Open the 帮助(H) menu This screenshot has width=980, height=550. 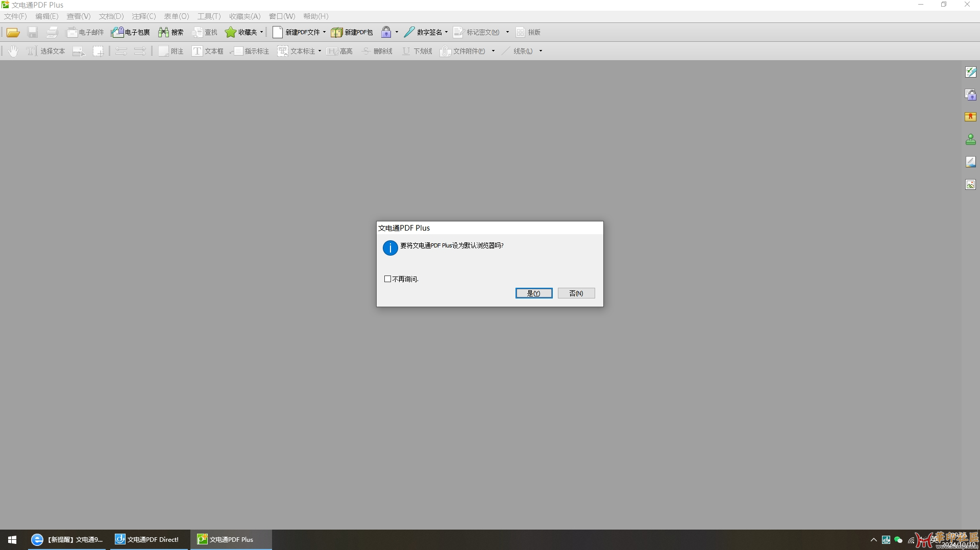tap(315, 16)
